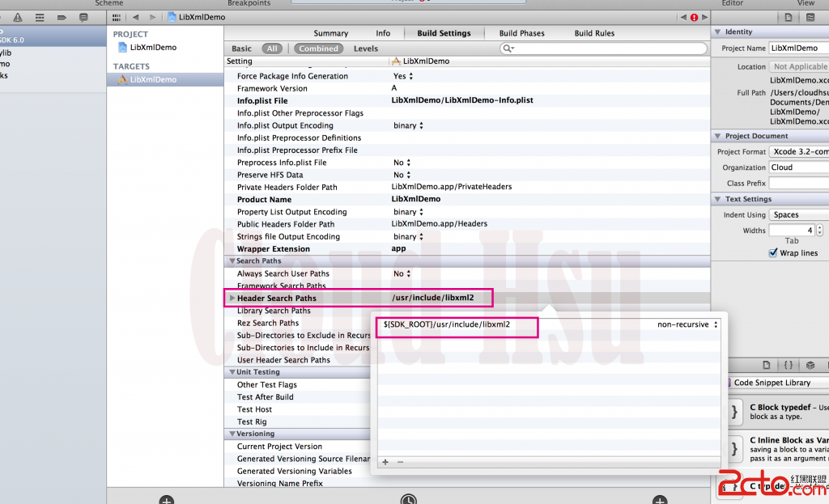Show the Object library cube icon
The height and width of the screenshot is (504, 829).
tap(810, 365)
